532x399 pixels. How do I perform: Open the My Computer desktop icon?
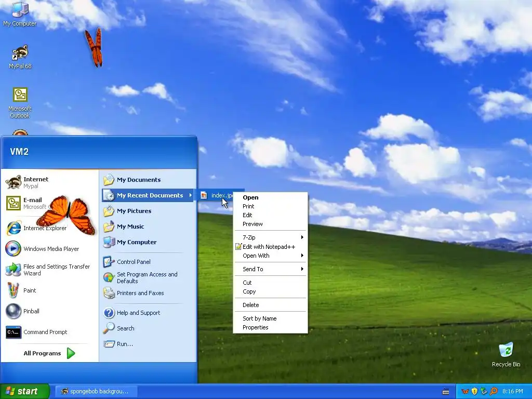pyautogui.click(x=20, y=14)
